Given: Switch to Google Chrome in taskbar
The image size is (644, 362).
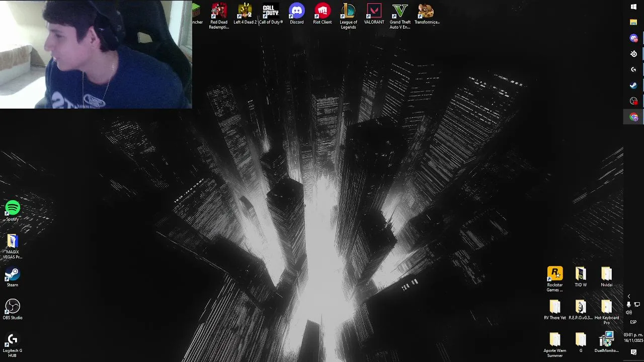Looking at the screenshot, I should coord(633,117).
